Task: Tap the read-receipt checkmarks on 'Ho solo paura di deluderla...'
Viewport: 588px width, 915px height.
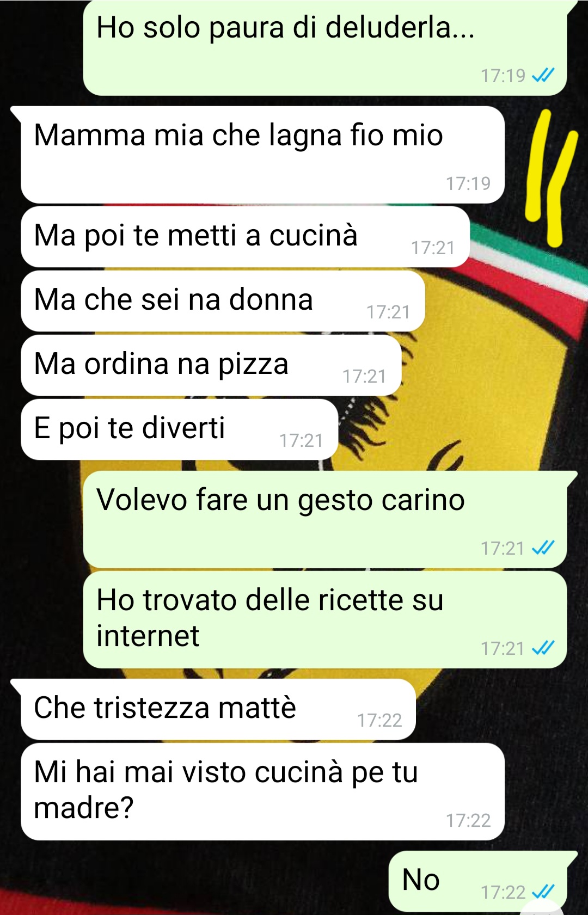Action: [543, 75]
